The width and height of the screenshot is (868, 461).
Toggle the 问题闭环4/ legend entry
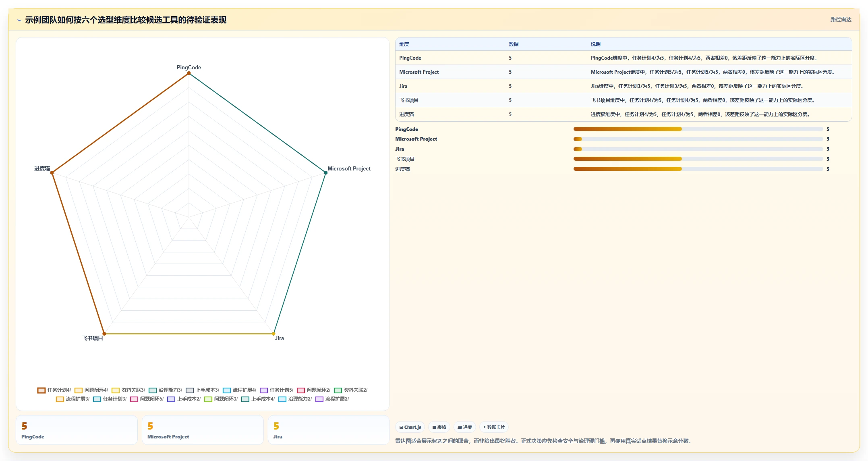[91, 390]
